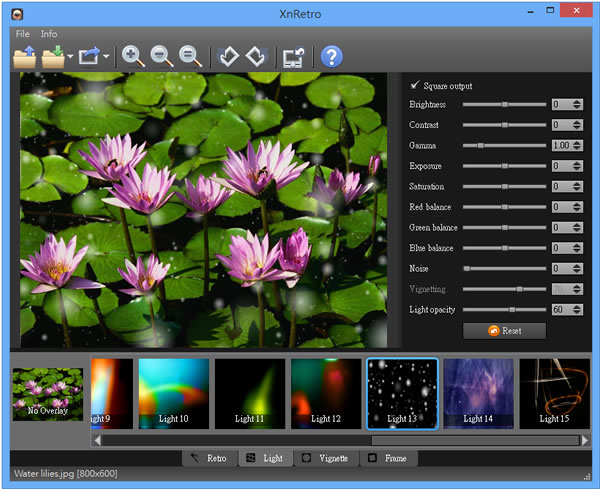Image resolution: width=600 pixels, height=489 pixels.
Task: Switch to the Vignette tab
Action: [x=326, y=458]
